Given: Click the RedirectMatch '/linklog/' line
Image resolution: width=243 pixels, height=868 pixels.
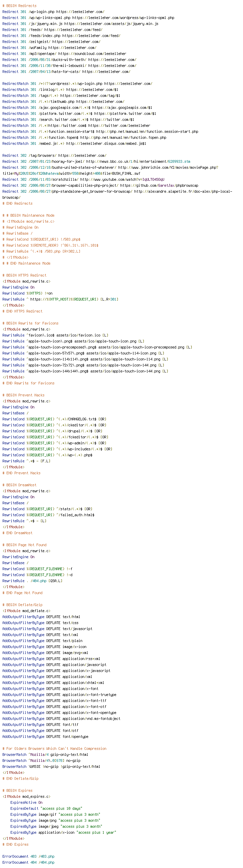Looking at the screenshot, I should (60, 90).
